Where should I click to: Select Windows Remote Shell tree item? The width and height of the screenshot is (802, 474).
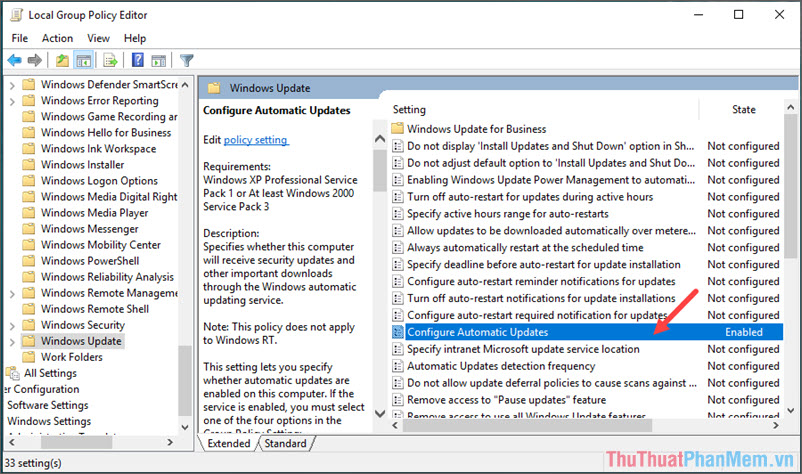(95, 309)
